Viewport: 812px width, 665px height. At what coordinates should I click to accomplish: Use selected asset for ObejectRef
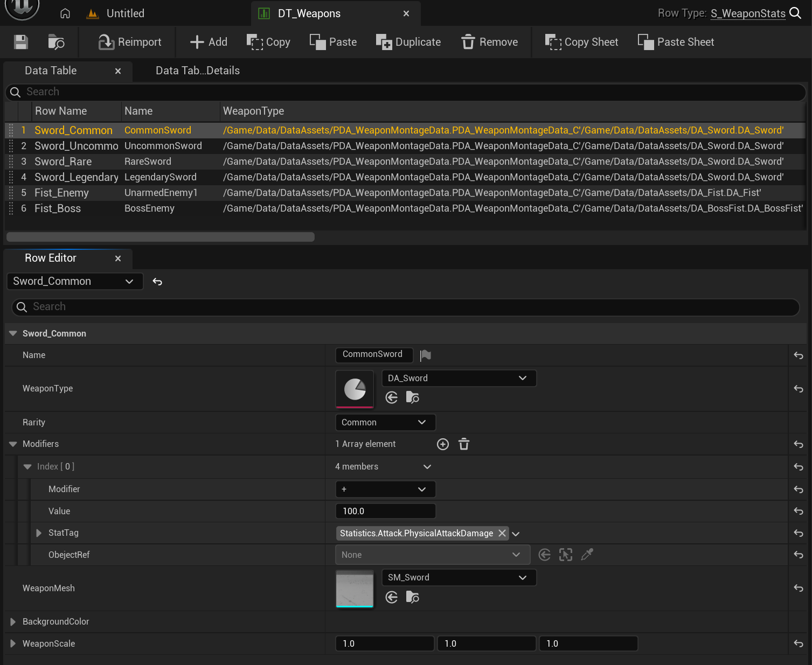[545, 555]
